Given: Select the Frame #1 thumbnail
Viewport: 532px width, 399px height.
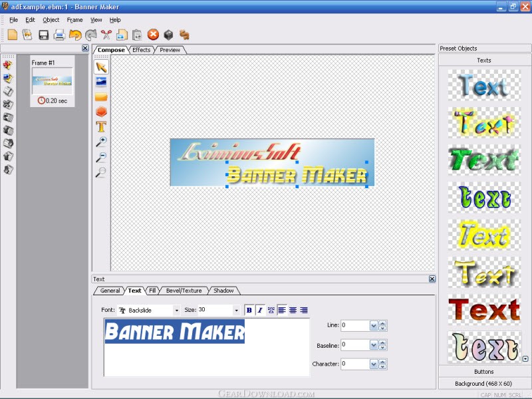Looking at the screenshot, I should [x=53, y=81].
